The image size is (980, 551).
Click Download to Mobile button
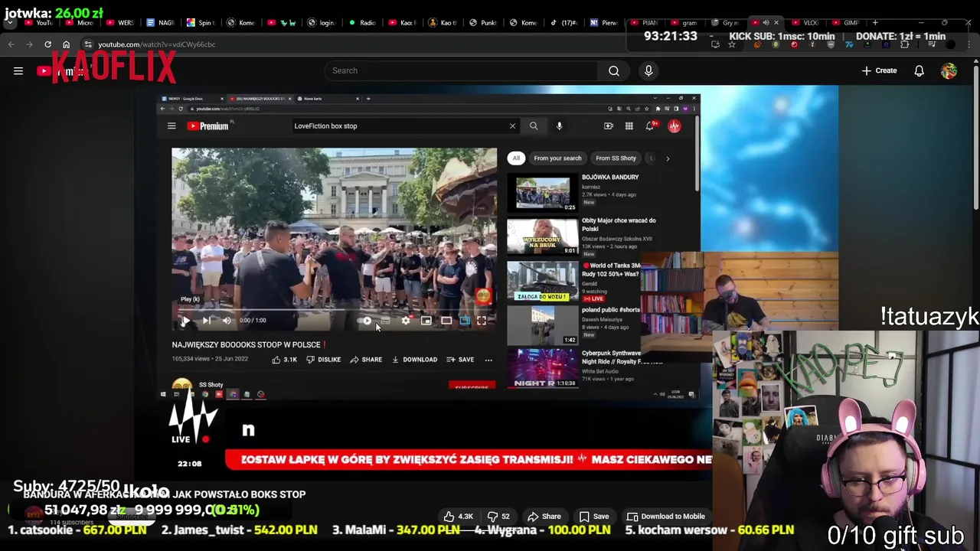click(x=665, y=517)
